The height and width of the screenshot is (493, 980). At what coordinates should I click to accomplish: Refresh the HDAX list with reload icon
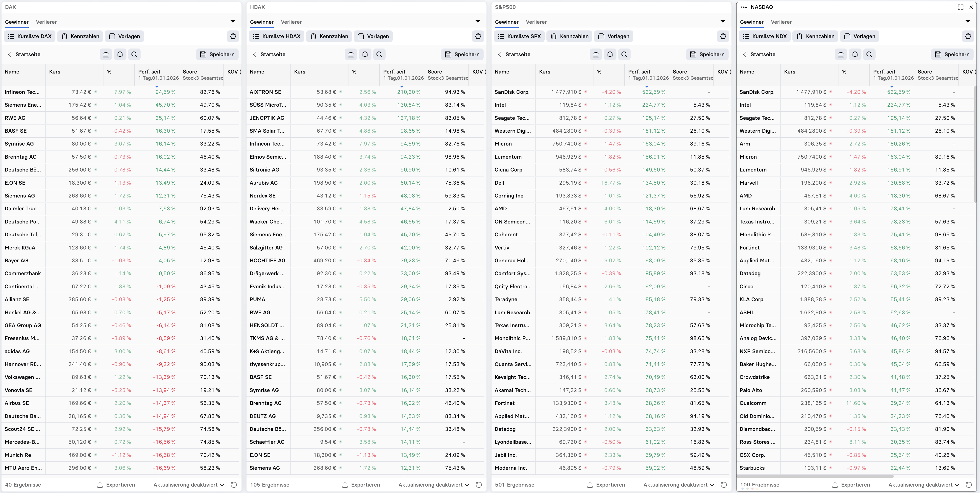pyautogui.click(x=479, y=485)
